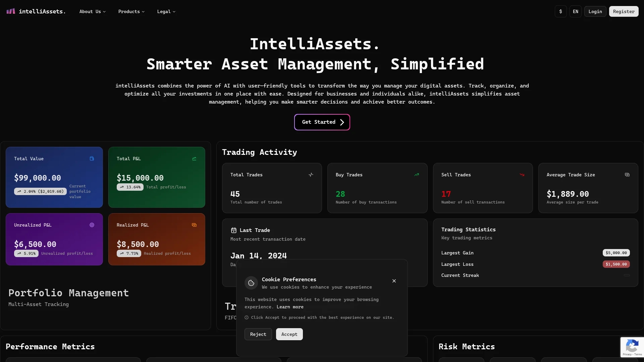Image resolution: width=644 pixels, height=362 pixels.
Task: Click the chart icon on Total P&L card
Action: click(x=194, y=159)
